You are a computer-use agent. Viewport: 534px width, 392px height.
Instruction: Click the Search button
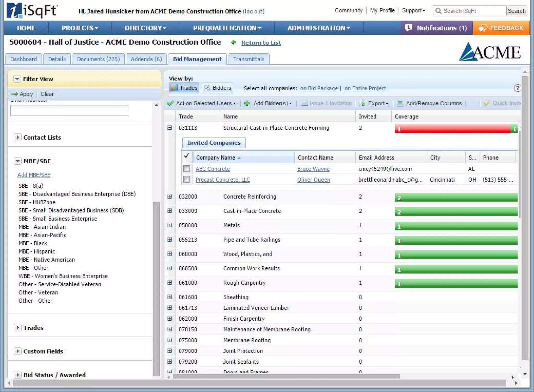pyautogui.click(x=517, y=11)
